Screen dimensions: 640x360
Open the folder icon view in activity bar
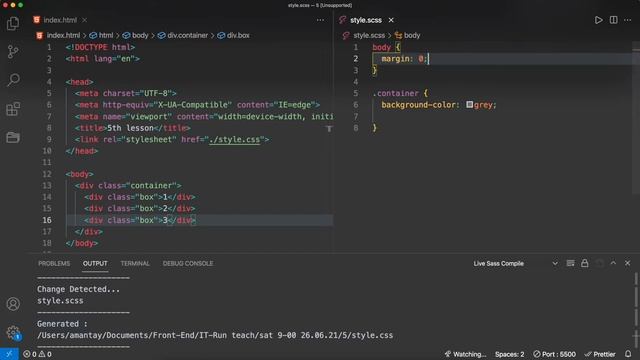(13, 138)
